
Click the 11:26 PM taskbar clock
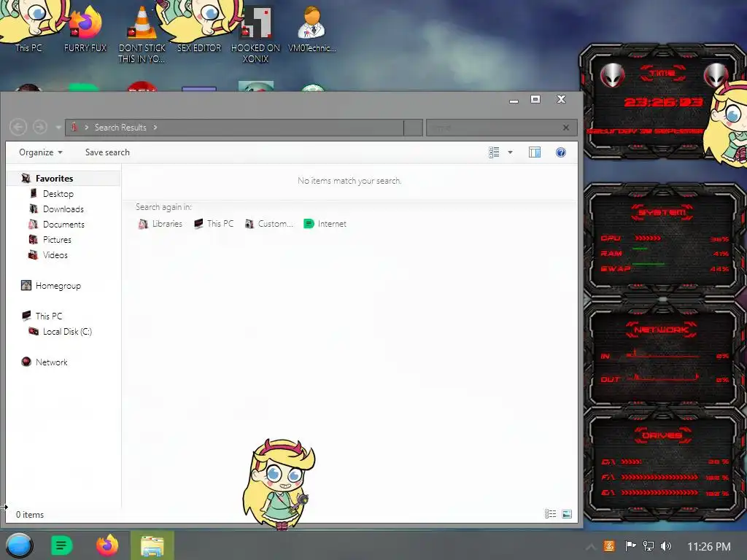tap(709, 547)
